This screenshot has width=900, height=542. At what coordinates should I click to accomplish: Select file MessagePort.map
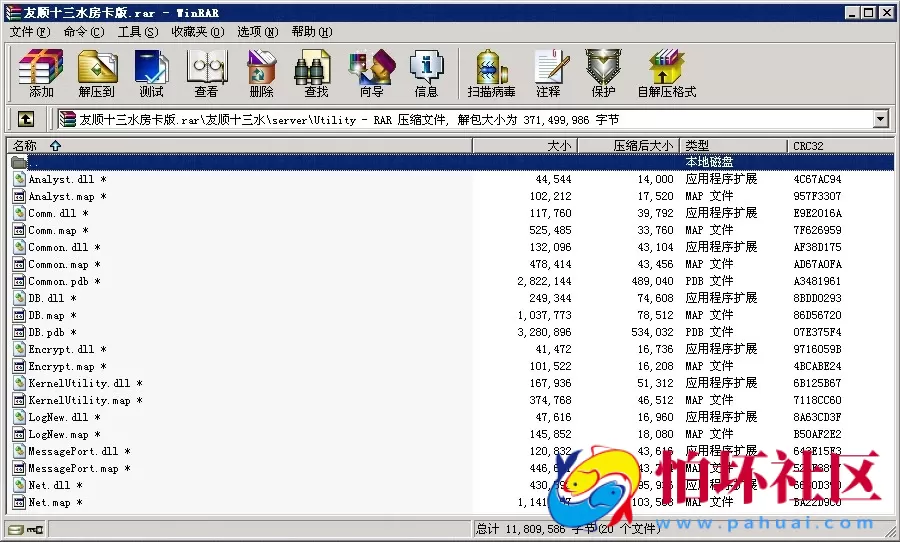point(79,469)
